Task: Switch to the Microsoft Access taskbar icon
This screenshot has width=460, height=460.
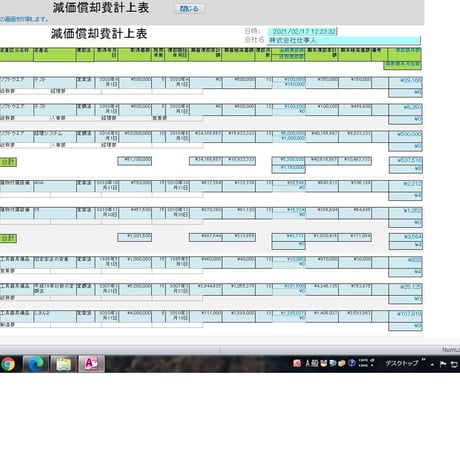Action: 91,364
